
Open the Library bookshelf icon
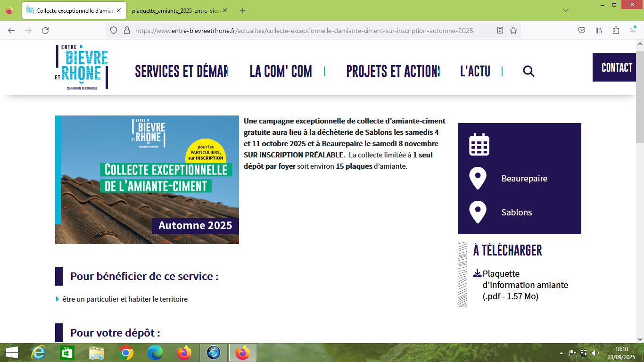[x=599, y=31]
